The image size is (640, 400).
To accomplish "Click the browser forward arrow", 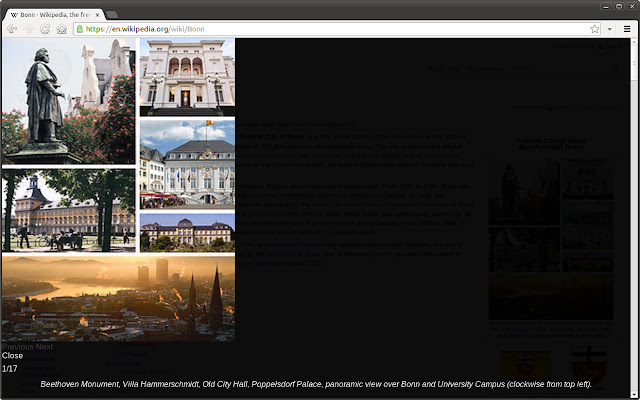I will coord(28,29).
